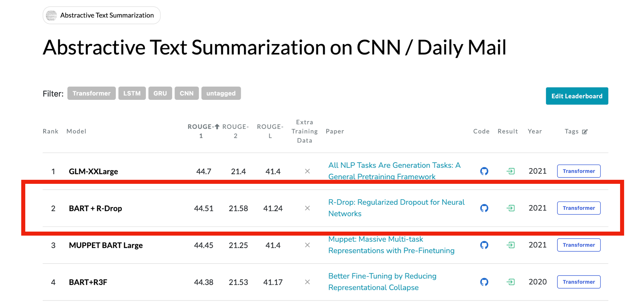Click Transformer tag on BART+R3F row
Image resolution: width=644 pixels, height=307 pixels.
(579, 282)
